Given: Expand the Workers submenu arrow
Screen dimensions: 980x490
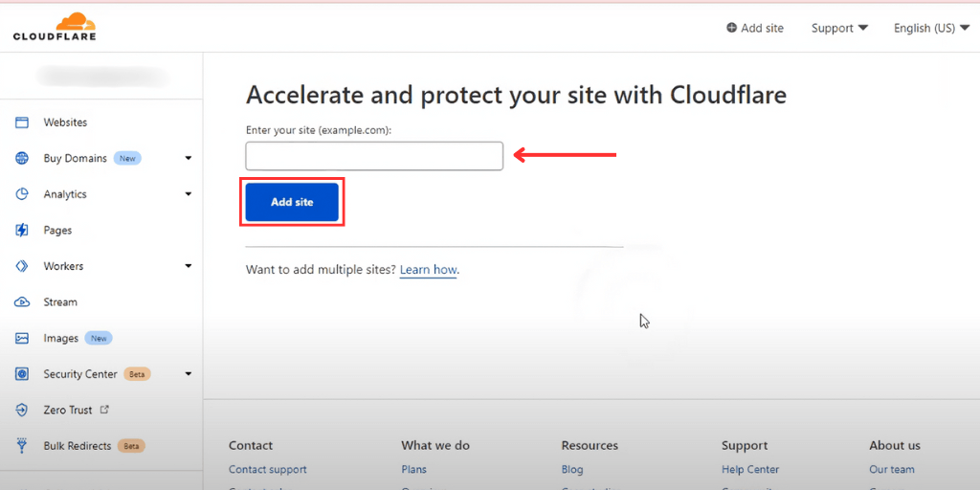Looking at the screenshot, I should [x=189, y=266].
